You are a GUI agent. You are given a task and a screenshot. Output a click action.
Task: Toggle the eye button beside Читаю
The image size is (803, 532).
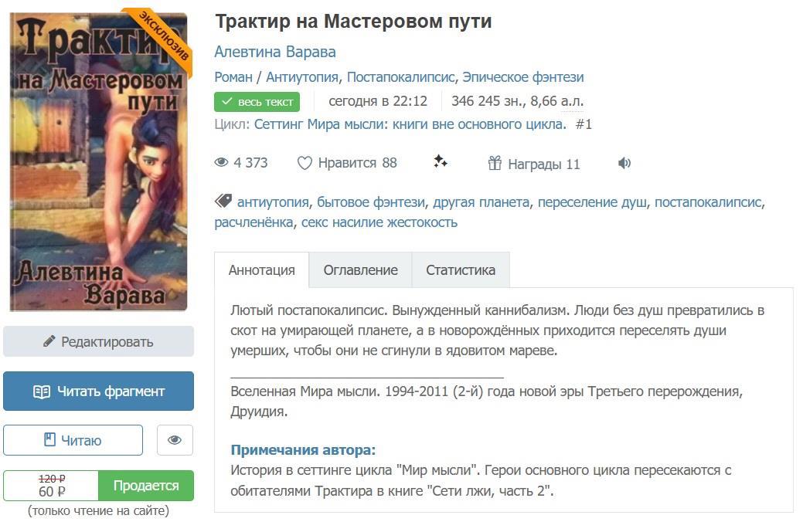pos(175,440)
